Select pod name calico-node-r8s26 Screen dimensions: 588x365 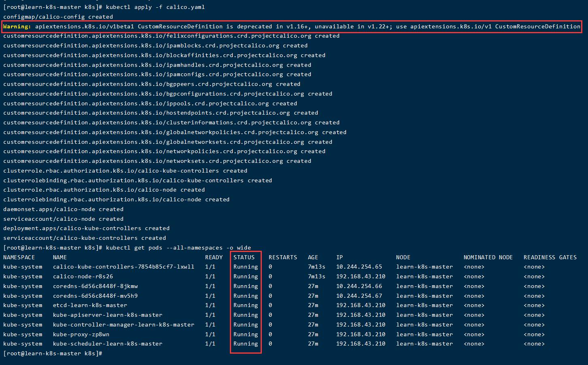coord(83,277)
